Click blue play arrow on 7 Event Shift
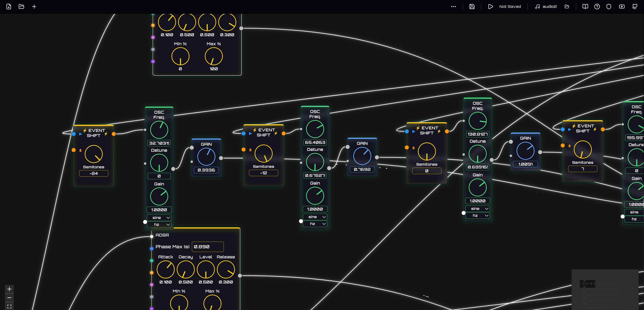 pos(570,129)
